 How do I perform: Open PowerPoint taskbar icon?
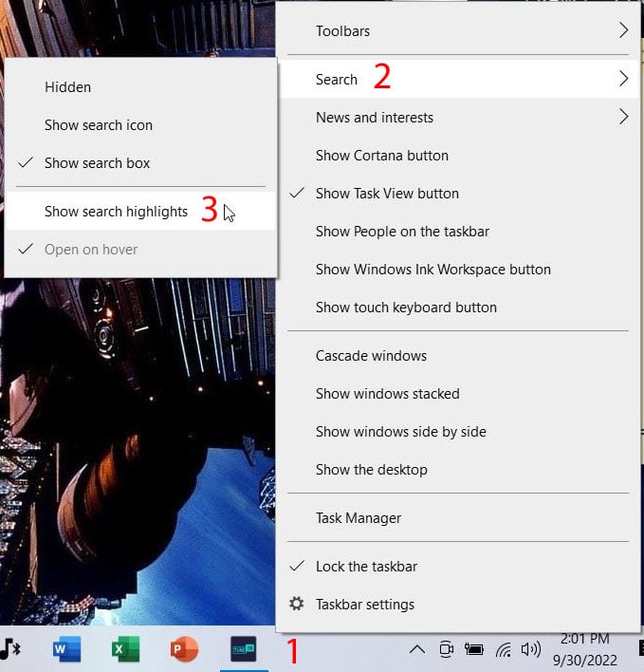(184, 650)
